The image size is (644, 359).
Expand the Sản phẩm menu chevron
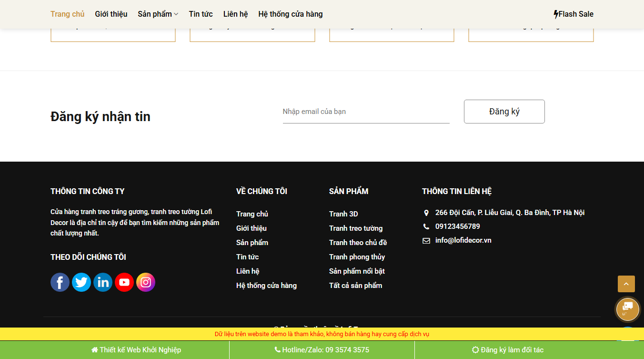pos(176,14)
